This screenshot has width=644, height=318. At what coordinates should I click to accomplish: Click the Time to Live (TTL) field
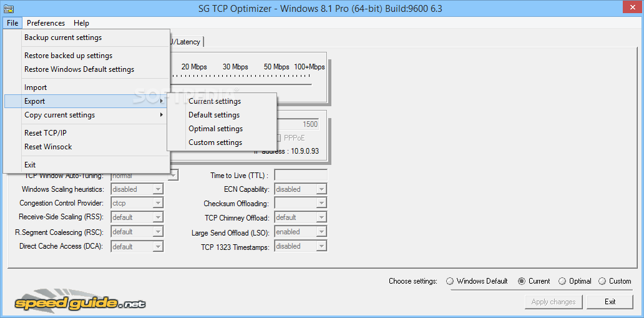(301, 176)
